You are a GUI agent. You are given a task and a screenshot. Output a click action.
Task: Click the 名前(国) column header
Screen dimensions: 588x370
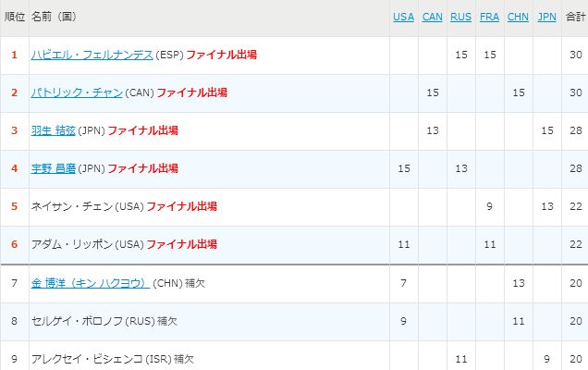54,17
